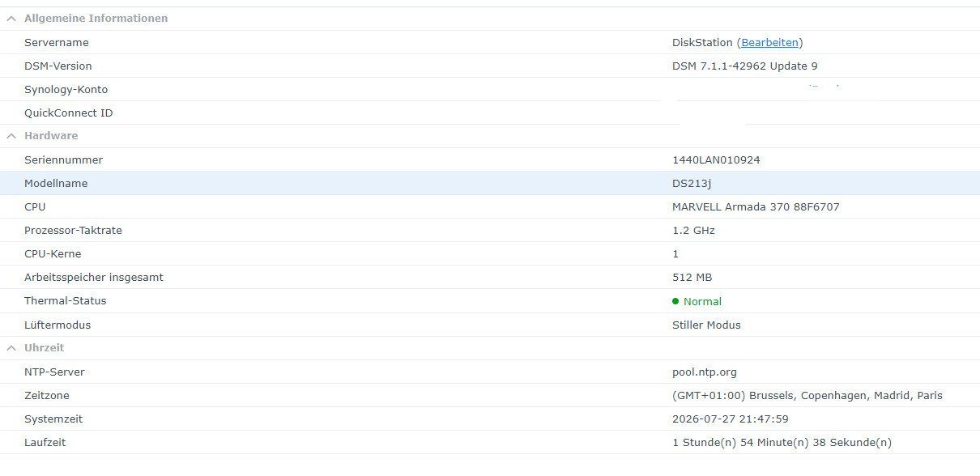Select the Arbeitsspeicher insgesamt label
980x476 pixels.
(94, 278)
